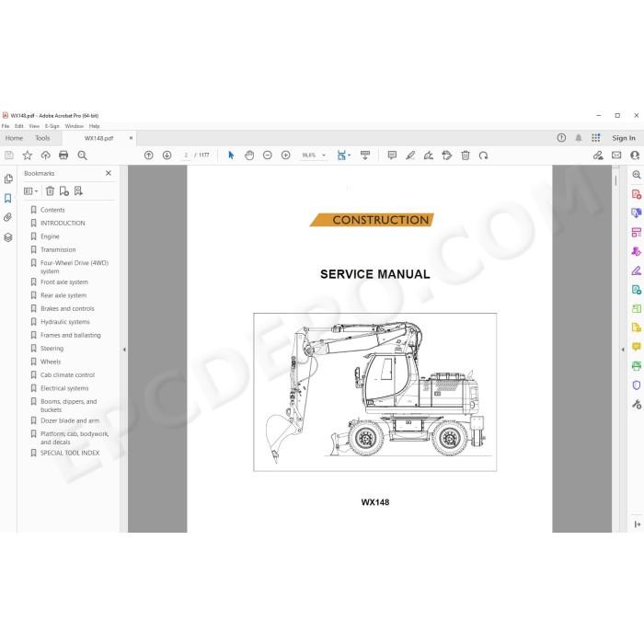The width and height of the screenshot is (644, 644).
Task: Switch to the Tools tab
Action: coord(42,138)
